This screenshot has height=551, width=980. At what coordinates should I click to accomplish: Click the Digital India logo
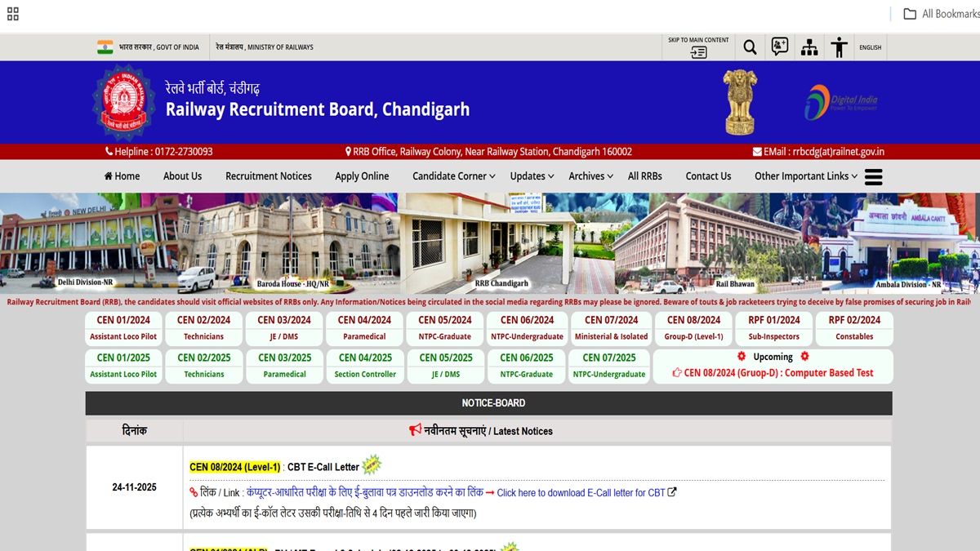coord(841,102)
